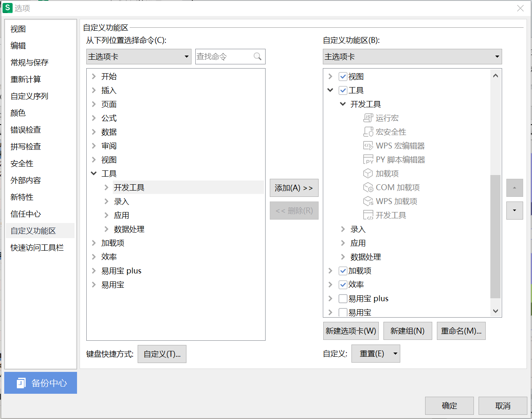The height and width of the screenshot is (419, 532).
Task: Uncheck the 视图 checkbox
Action: point(343,76)
